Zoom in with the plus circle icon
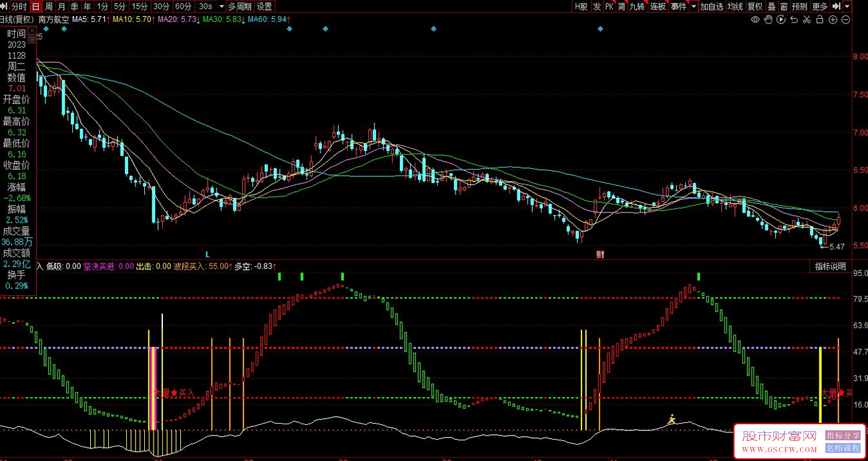The image size is (868, 461). 833,19
